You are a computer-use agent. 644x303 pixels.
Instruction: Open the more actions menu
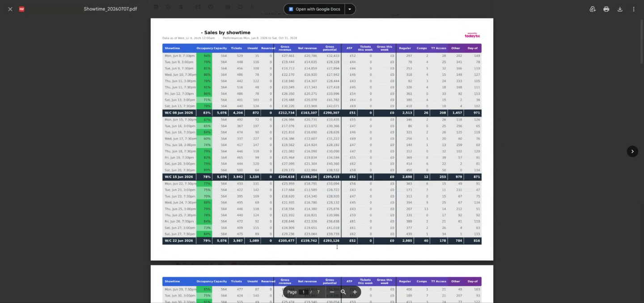[x=633, y=9]
